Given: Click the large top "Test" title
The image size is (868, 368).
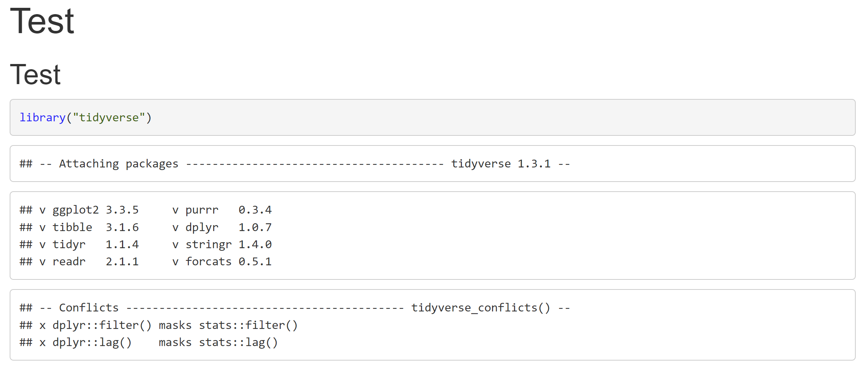Looking at the screenshot, I should tap(42, 21).
